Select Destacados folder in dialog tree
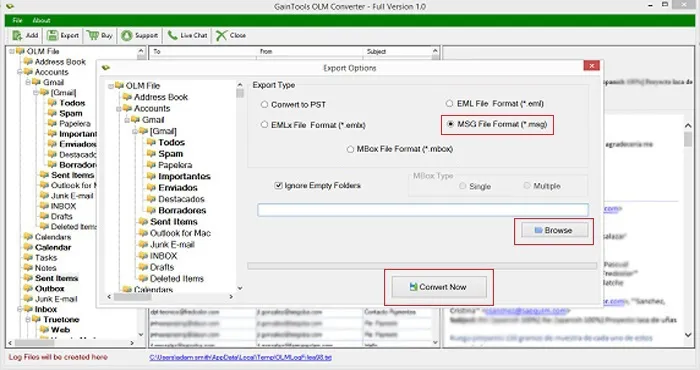 pyautogui.click(x=181, y=199)
